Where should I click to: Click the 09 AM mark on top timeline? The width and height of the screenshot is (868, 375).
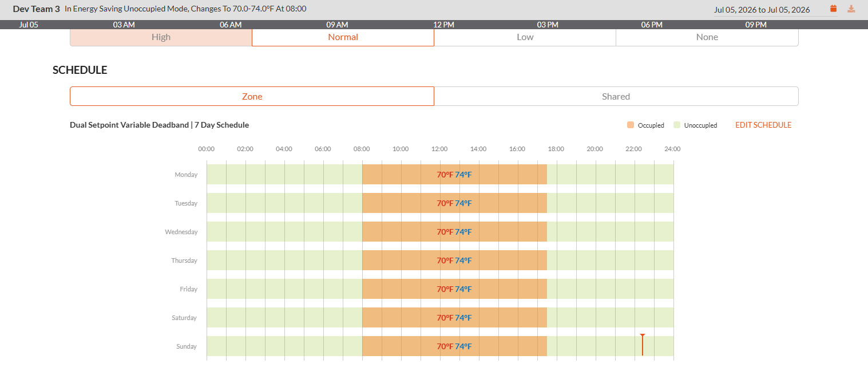tap(337, 25)
